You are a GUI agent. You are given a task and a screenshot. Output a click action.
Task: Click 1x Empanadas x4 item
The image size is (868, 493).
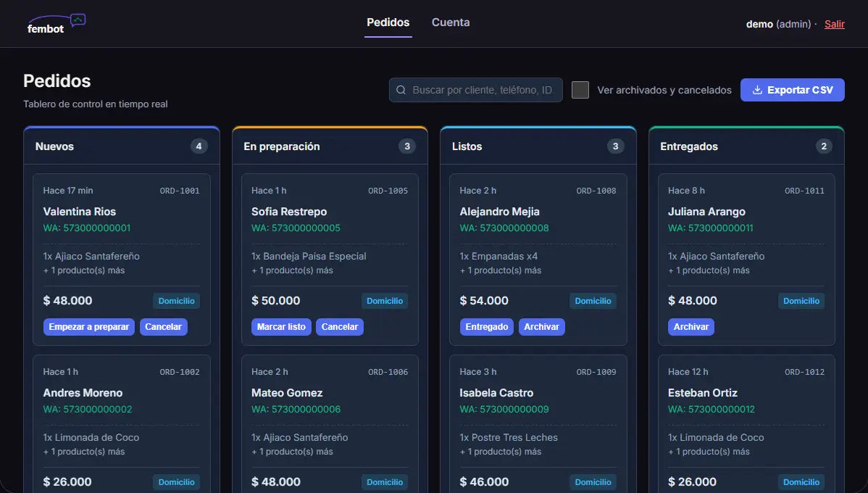click(498, 256)
